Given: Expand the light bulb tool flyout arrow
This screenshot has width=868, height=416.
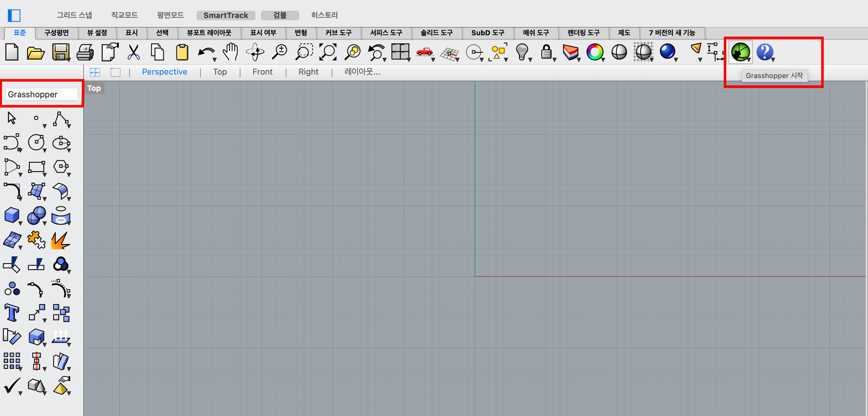Looking at the screenshot, I should tap(530, 60).
